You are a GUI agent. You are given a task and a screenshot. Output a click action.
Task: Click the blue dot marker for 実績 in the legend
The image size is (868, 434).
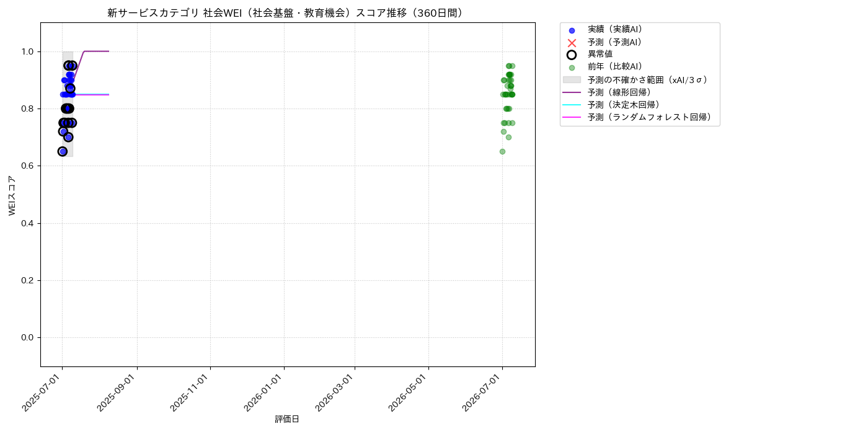point(572,30)
